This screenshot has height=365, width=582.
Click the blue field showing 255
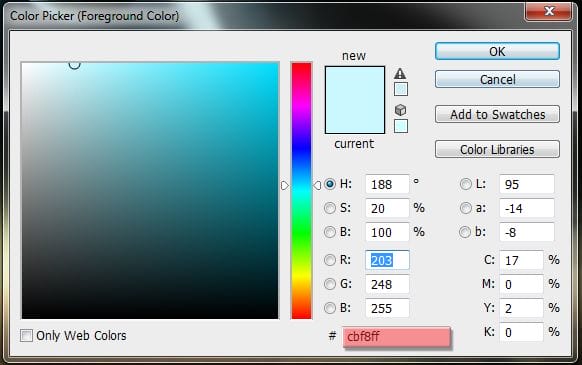pos(387,308)
